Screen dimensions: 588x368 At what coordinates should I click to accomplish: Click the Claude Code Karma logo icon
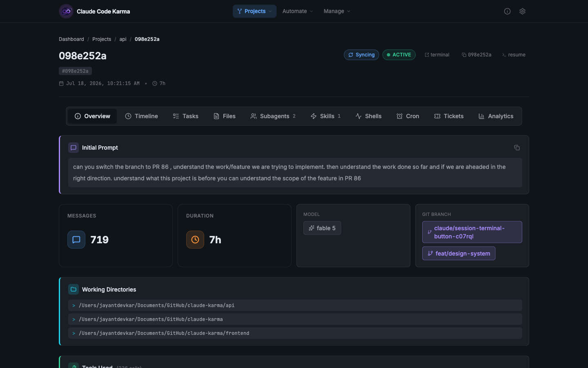click(66, 11)
